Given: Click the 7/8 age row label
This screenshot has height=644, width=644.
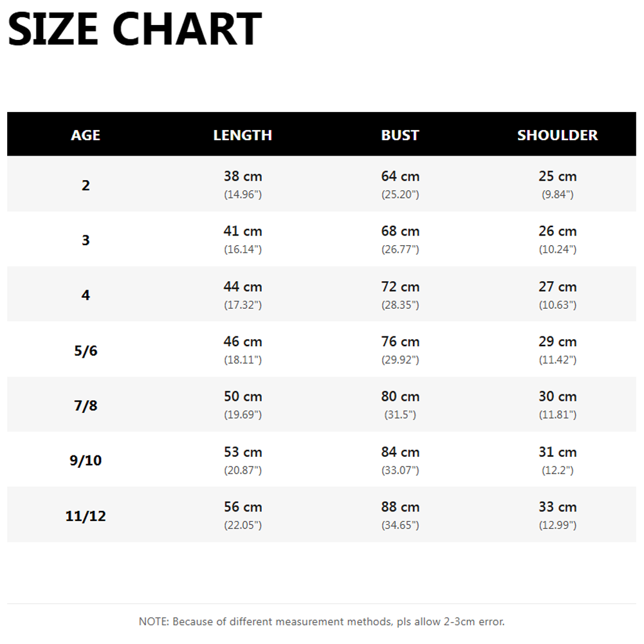Looking at the screenshot, I should [86, 405].
